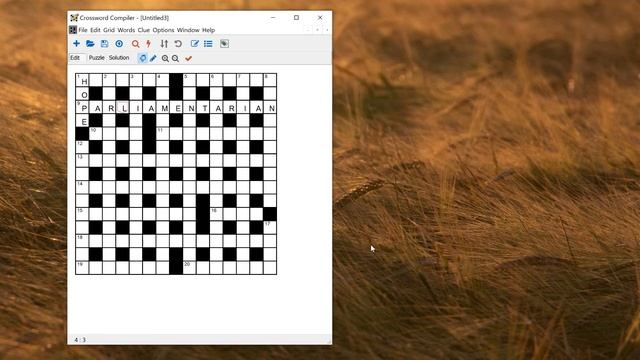Select the grid cell numbered 10
This screenshot has width=640, height=360.
(x=96, y=134)
